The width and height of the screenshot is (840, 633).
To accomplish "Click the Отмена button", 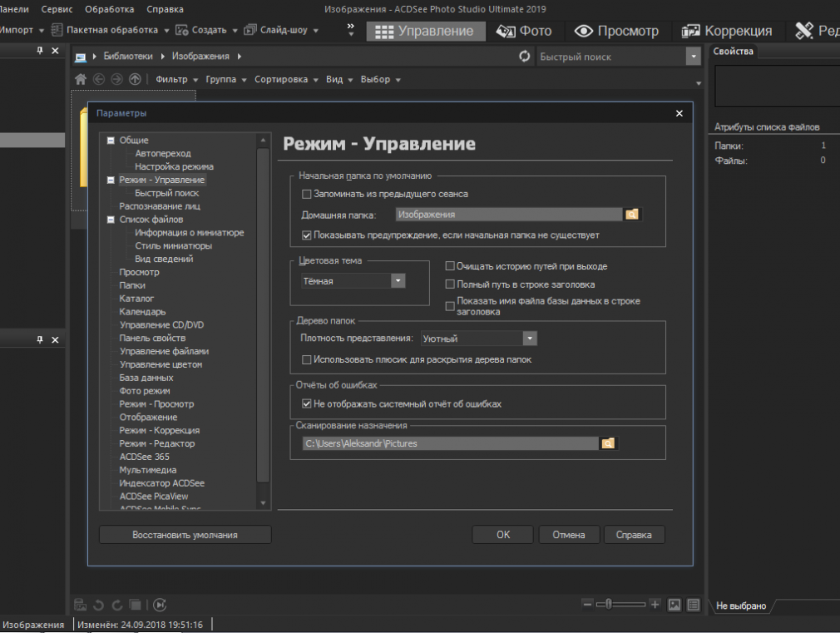I will point(568,534).
